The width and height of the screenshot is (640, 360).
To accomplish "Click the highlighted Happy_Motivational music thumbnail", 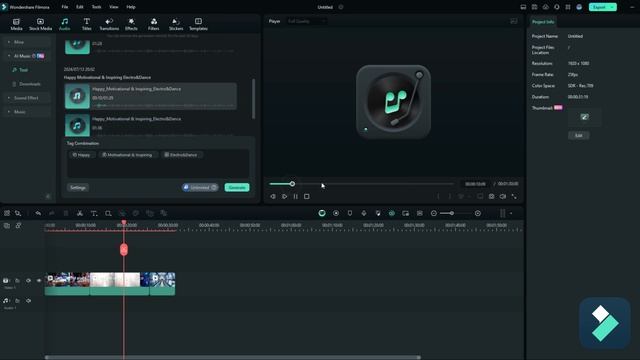I will 77,96.
